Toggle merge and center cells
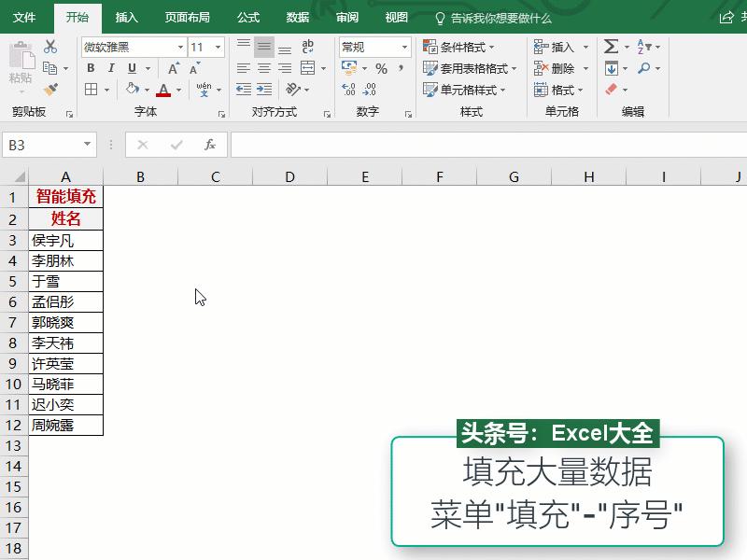Screen dimensions: 747x560 pyautogui.click(x=308, y=66)
